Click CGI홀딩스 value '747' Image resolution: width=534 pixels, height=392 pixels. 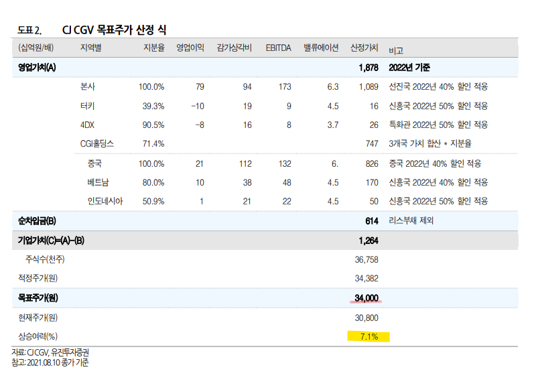pos(372,143)
